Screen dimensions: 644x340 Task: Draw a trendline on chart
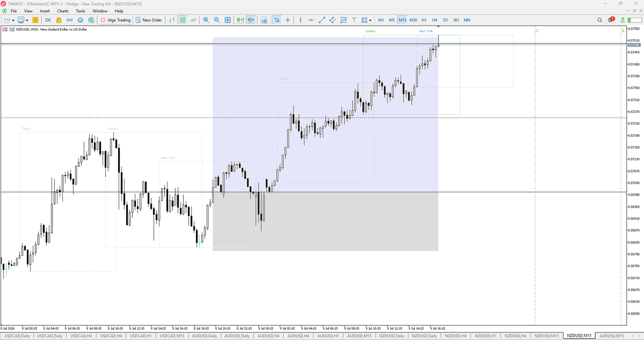(322, 20)
